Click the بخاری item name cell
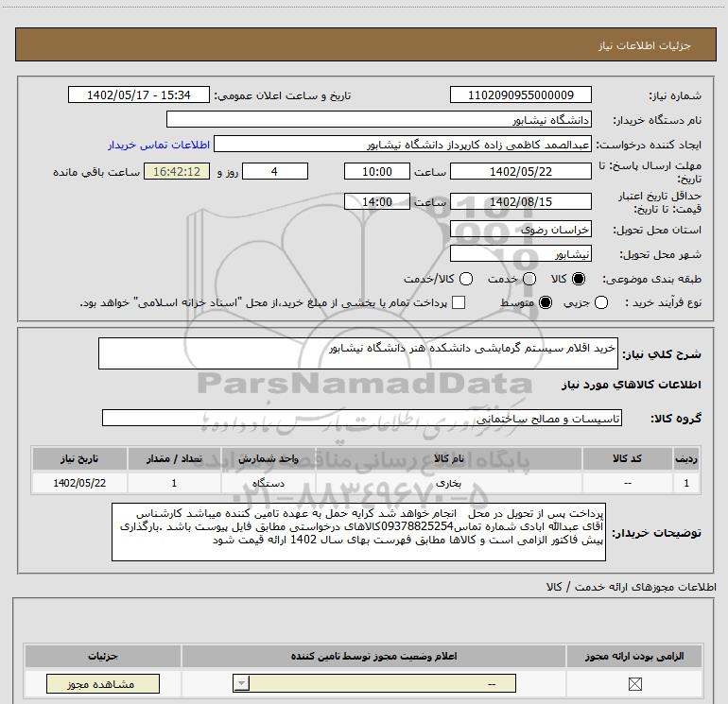This screenshot has width=728, height=704. click(x=448, y=483)
